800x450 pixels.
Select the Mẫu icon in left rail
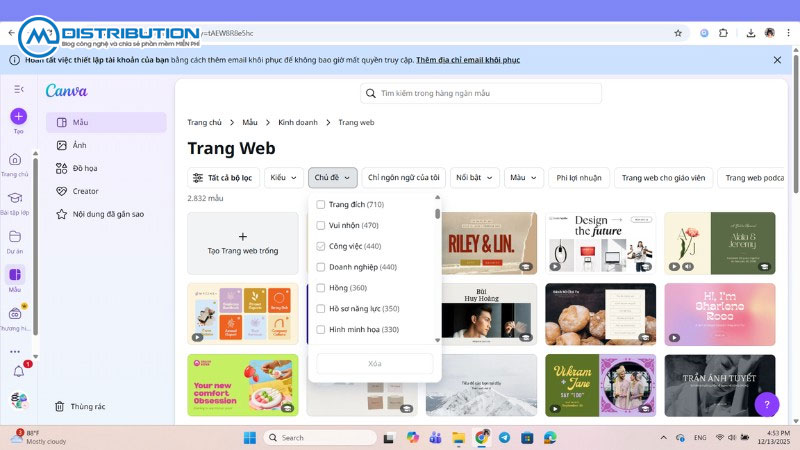15,274
